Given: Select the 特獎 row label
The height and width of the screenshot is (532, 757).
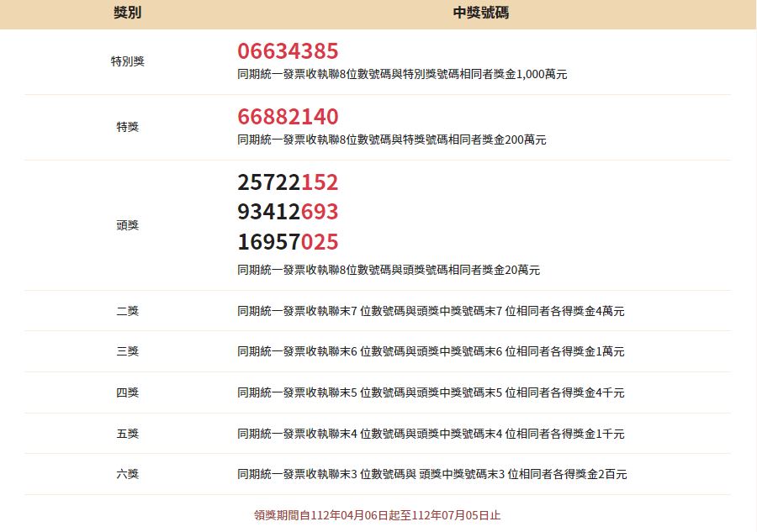Looking at the screenshot, I should pyautogui.click(x=128, y=127).
